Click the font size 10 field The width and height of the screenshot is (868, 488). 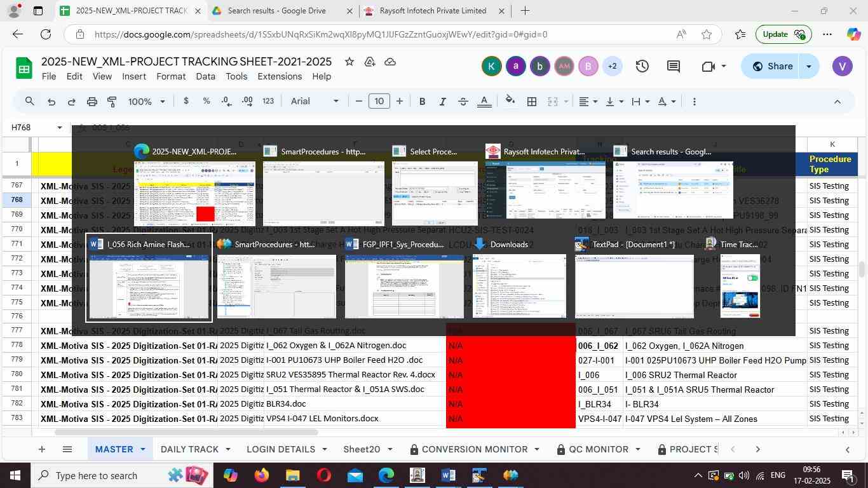(x=379, y=102)
